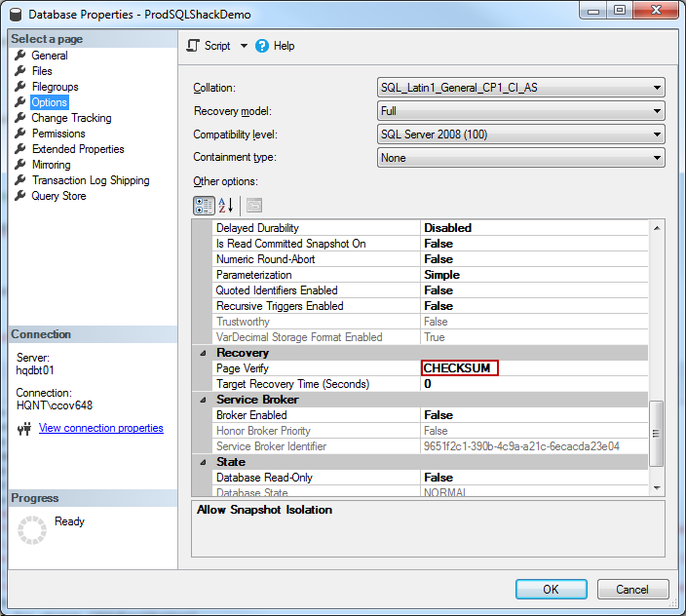
Task: Select the Query Store page
Action: coord(58,196)
